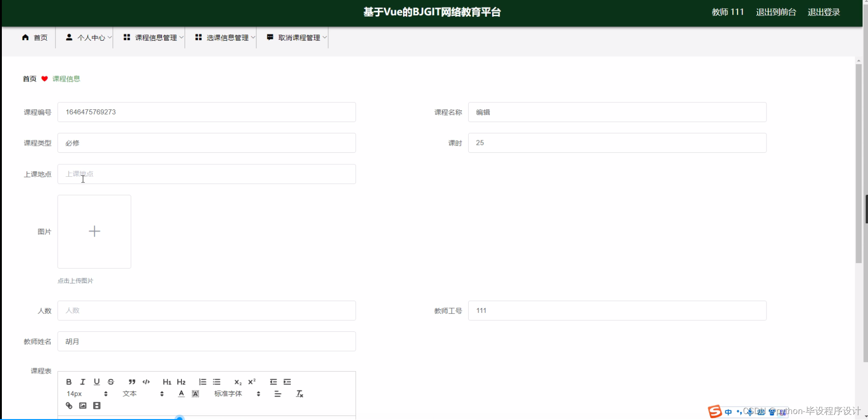
Task: Click the Sogou input method tray icon
Action: tap(714, 411)
